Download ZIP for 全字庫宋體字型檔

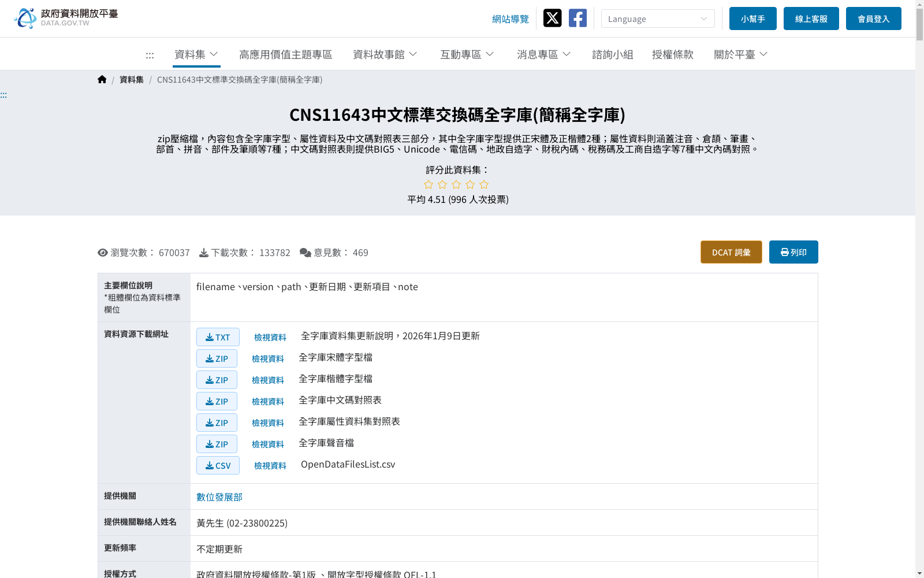click(x=217, y=358)
